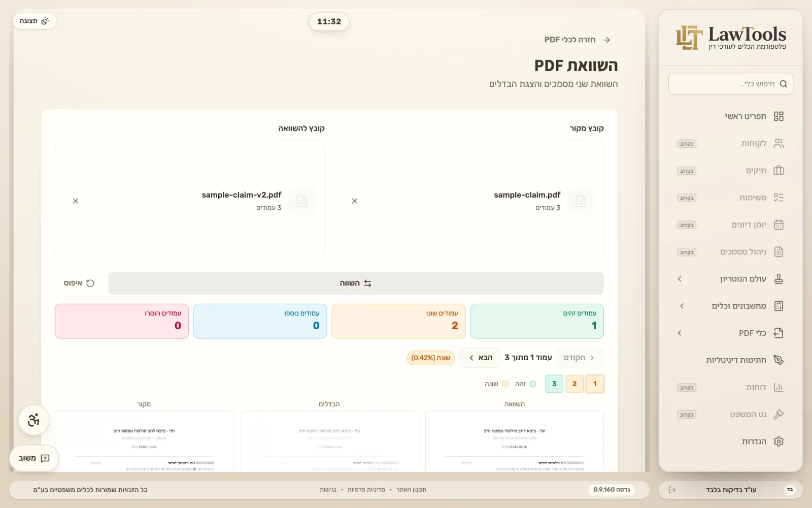The width and height of the screenshot is (812, 508).
Task: Click the השוואה preview thumbnail
Action: pos(514,441)
